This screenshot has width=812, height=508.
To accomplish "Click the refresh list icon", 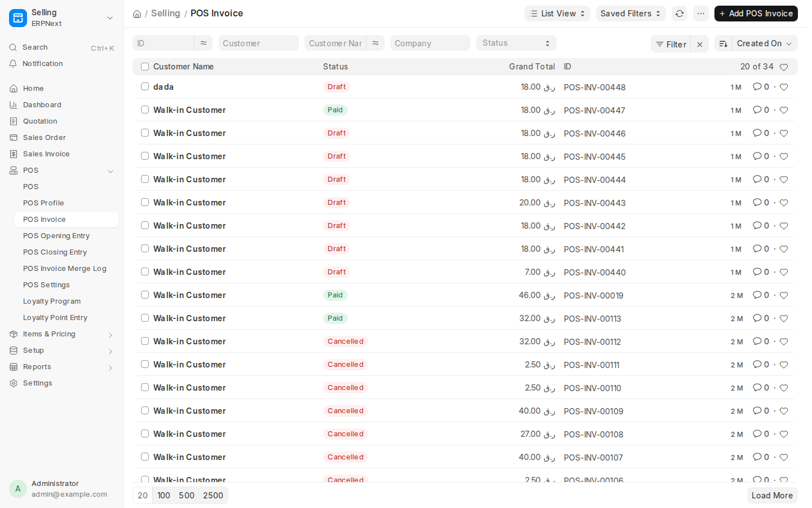I will tap(679, 14).
